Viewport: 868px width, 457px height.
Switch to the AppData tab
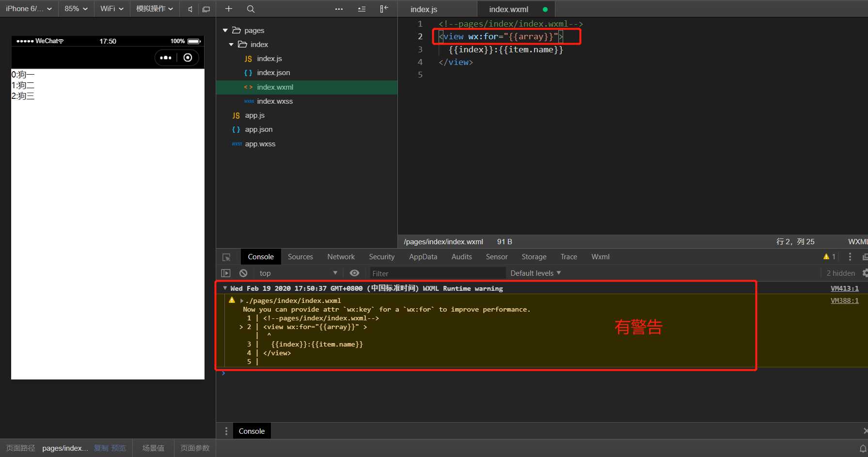tap(423, 257)
